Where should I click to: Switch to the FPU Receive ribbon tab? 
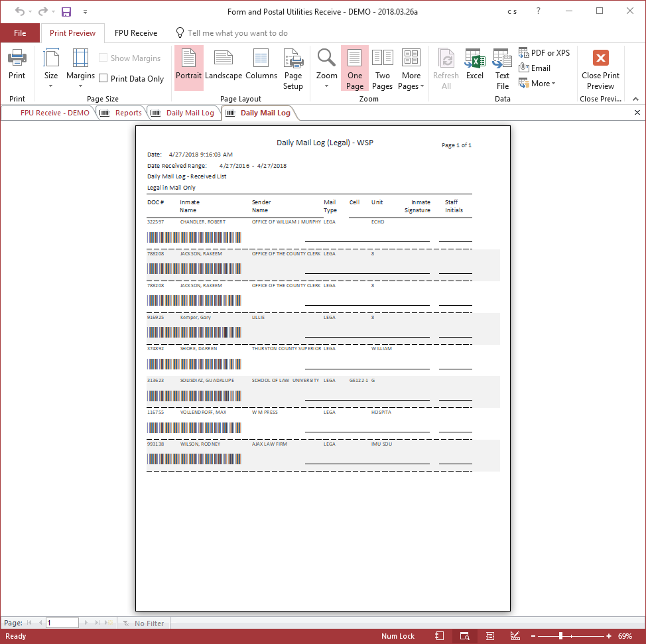pos(136,33)
